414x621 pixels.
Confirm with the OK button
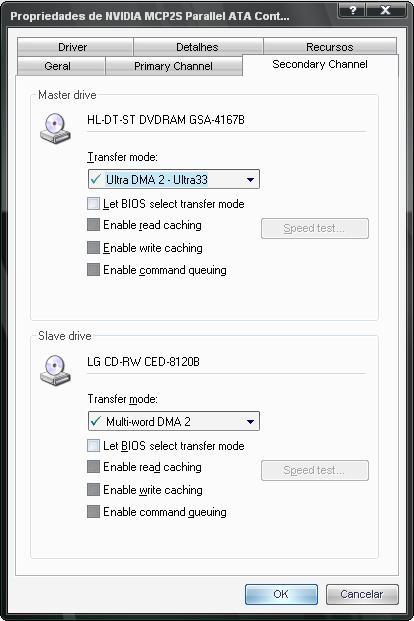(281, 594)
